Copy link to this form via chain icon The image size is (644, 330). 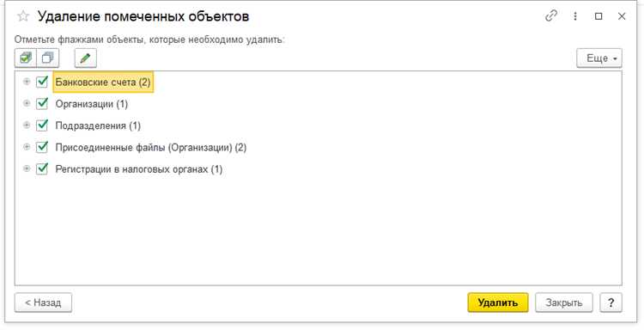point(551,16)
